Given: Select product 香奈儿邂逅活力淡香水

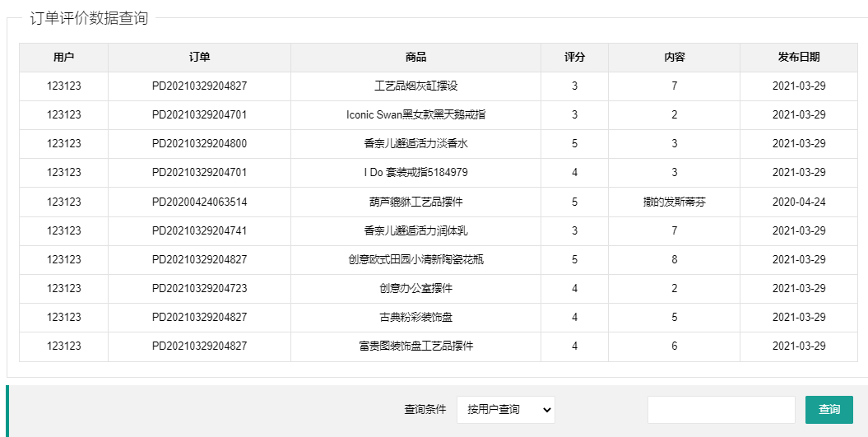Looking at the screenshot, I should pyautogui.click(x=415, y=143).
